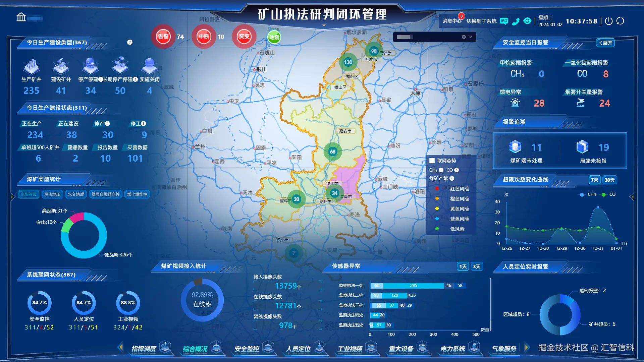
Task: Click the 建议 suggestion chat icon
Action: 504,21
